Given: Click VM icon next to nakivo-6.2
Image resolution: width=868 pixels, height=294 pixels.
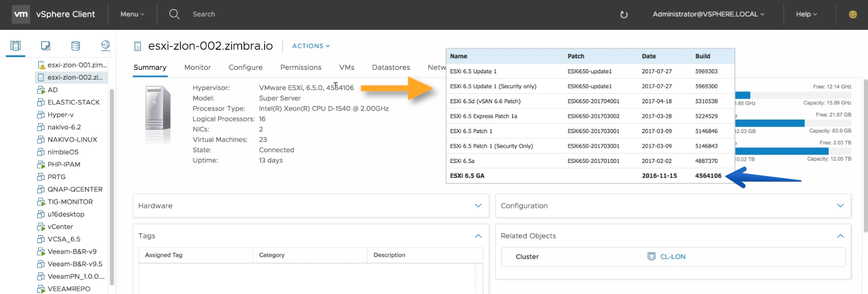Looking at the screenshot, I should 41,127.
